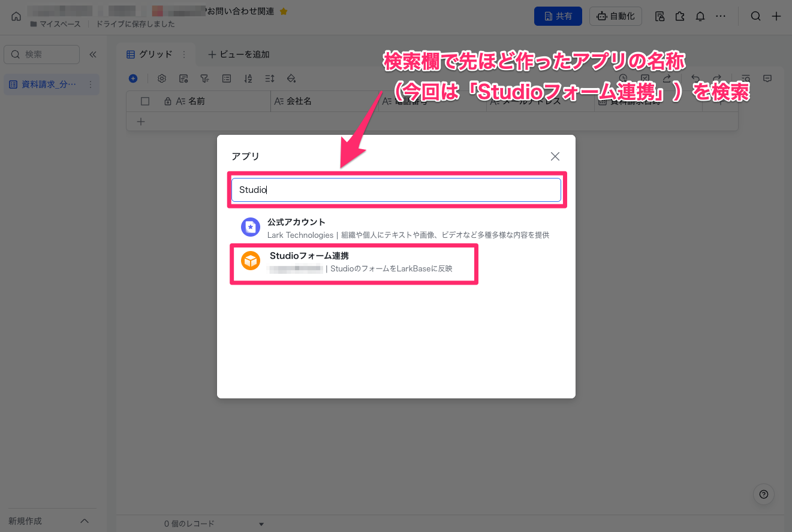Close the アプリ dialog with the X
The height and width of the screenshot is (532, 792).
555,156
